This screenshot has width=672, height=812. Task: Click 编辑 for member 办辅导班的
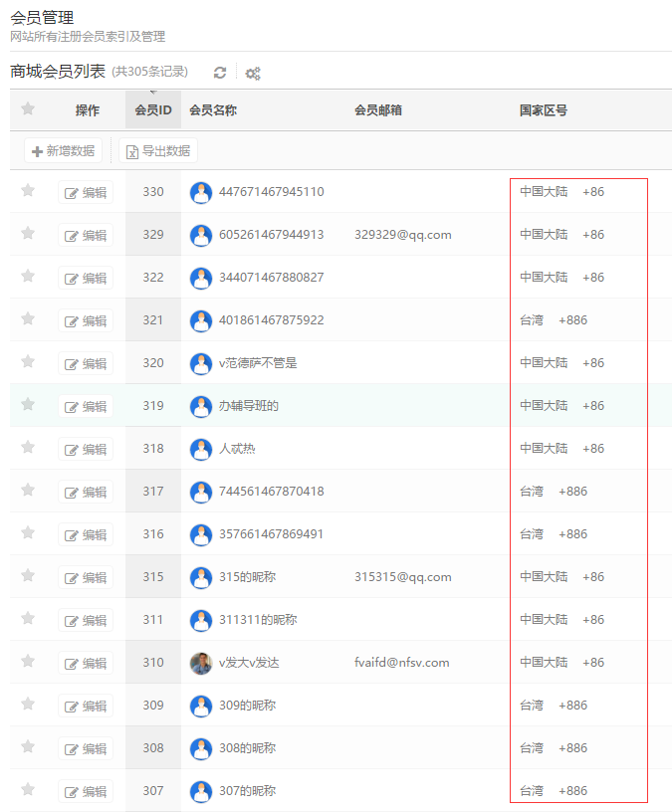(86, 407)
